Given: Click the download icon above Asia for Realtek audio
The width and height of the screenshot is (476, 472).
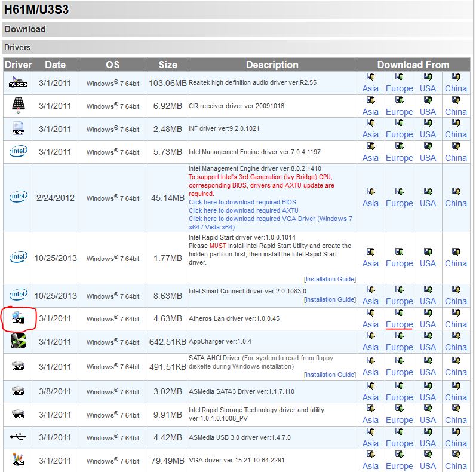Looking at the screenshot, I should click(x=370, y=77).
